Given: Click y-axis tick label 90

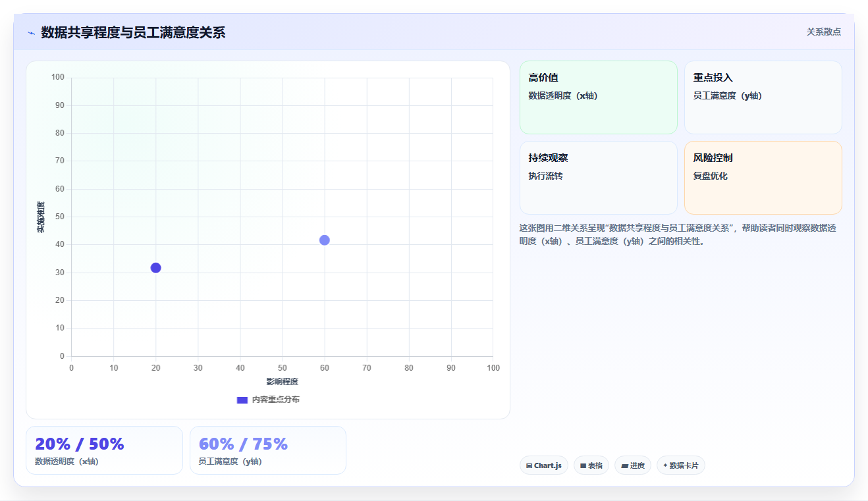Looking at the screenshot, I should (x=60, y=105).
